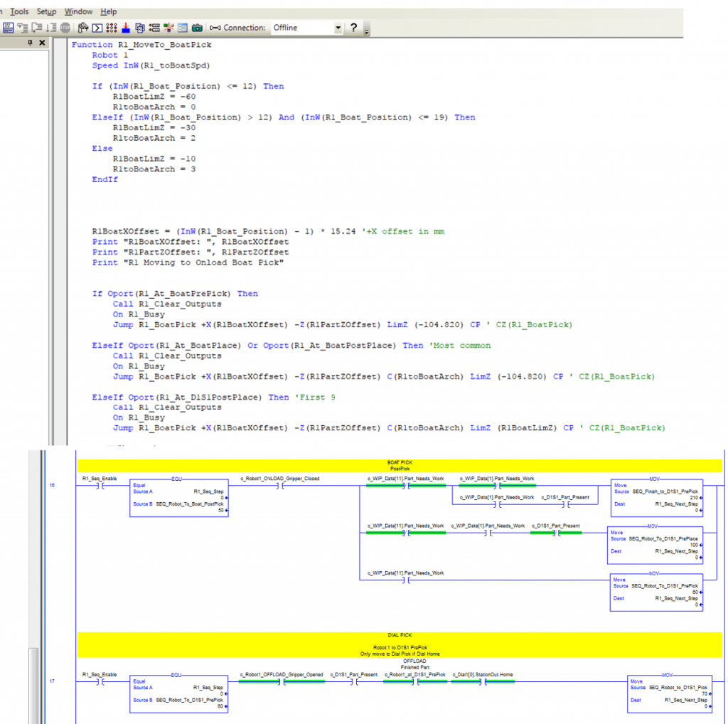Close the left side panel

41,43
